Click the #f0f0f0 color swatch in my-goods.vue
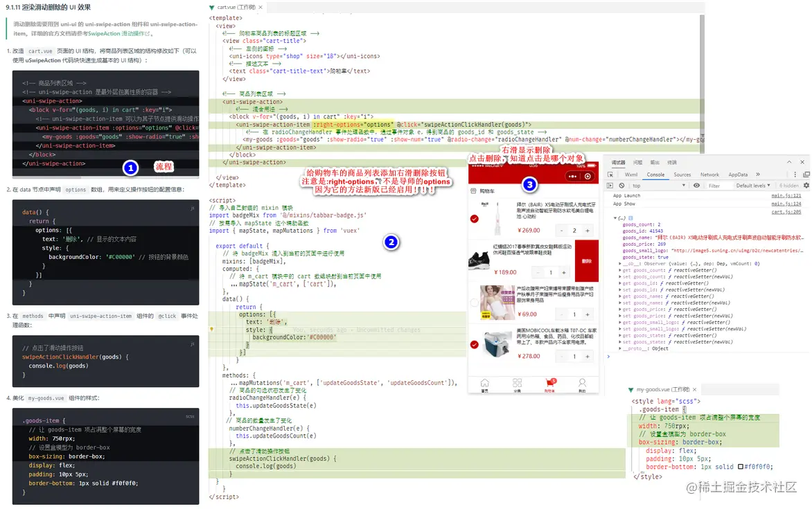 741,467
